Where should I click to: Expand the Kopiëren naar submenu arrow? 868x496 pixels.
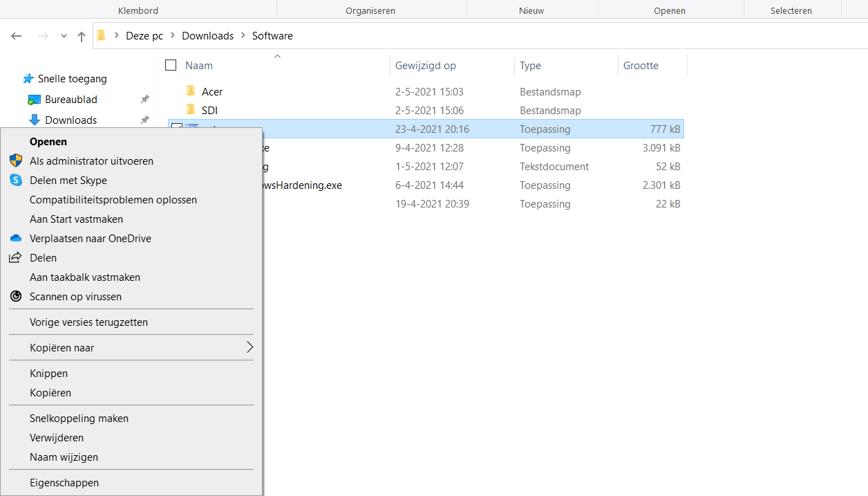249,347
